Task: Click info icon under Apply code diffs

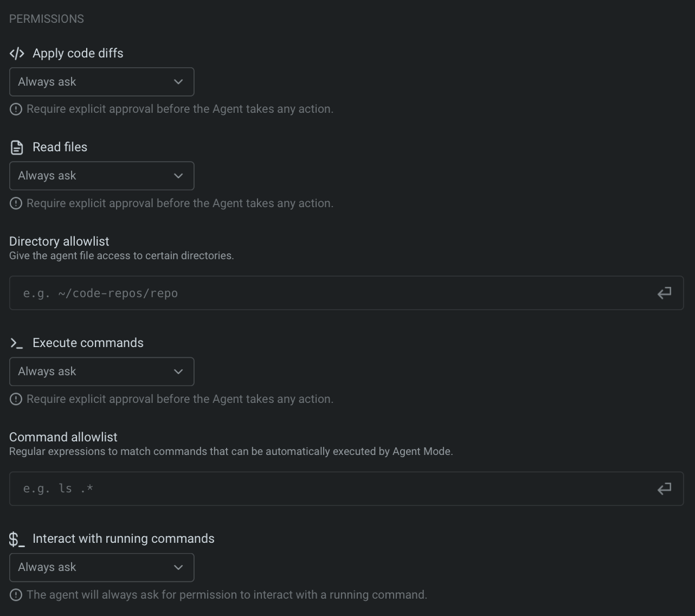Action: pos(16,109)
